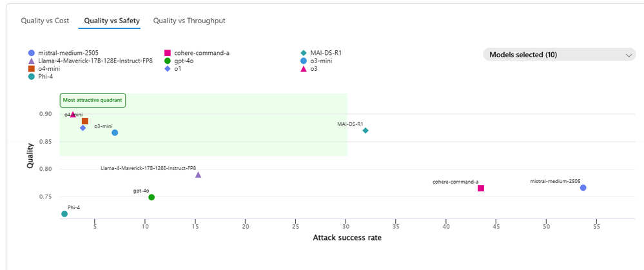Switch to the Quality vs Cost tab
The height and width of the screenshot is (270, 644).
click(45, 21)
